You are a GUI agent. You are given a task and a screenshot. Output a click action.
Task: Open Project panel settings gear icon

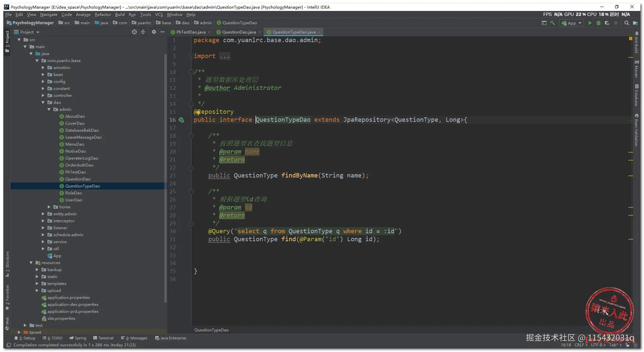point(154,32)
